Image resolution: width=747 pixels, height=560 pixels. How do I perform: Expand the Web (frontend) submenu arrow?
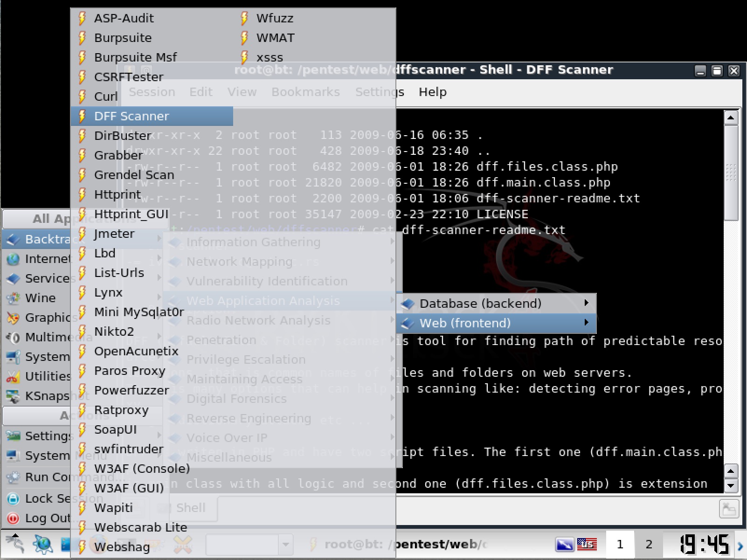pyautogui.click(x=587, y=323)
